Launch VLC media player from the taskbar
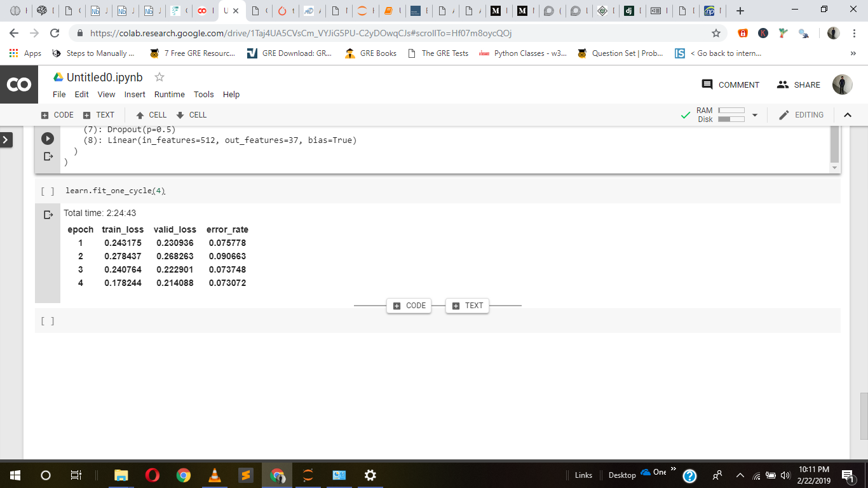The image size is (868, 488). coord(215,475)
